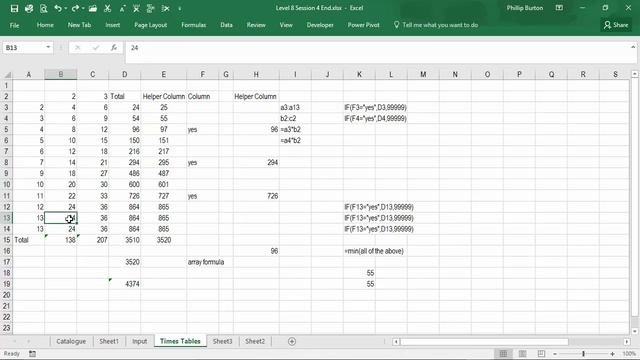
Task: Click the 100% zoom level
Action: 629,354
